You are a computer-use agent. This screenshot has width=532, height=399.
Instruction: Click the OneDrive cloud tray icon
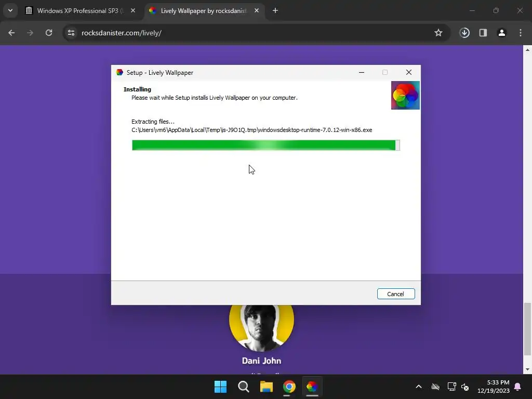[x=435, y=387]
